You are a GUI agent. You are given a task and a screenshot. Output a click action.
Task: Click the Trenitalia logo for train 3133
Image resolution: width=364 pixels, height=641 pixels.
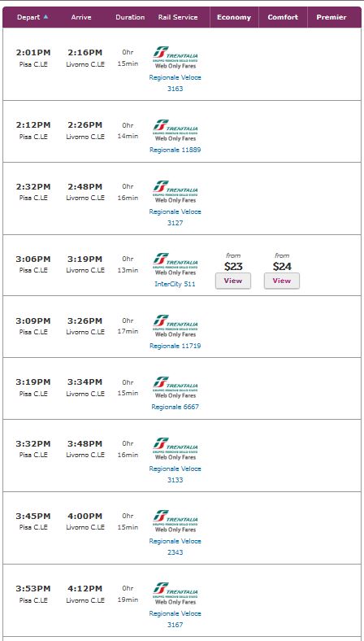click(175, 449)
